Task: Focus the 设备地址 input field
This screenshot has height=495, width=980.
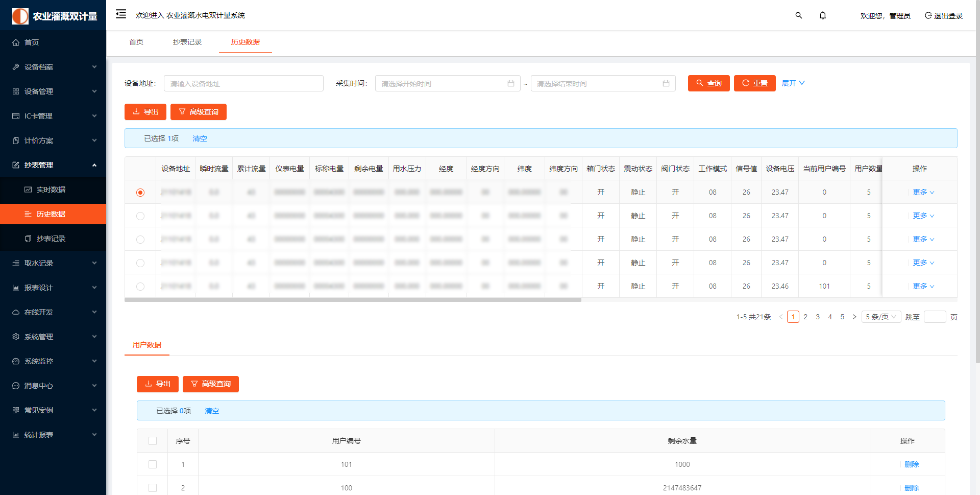Action: click(243, 83)
